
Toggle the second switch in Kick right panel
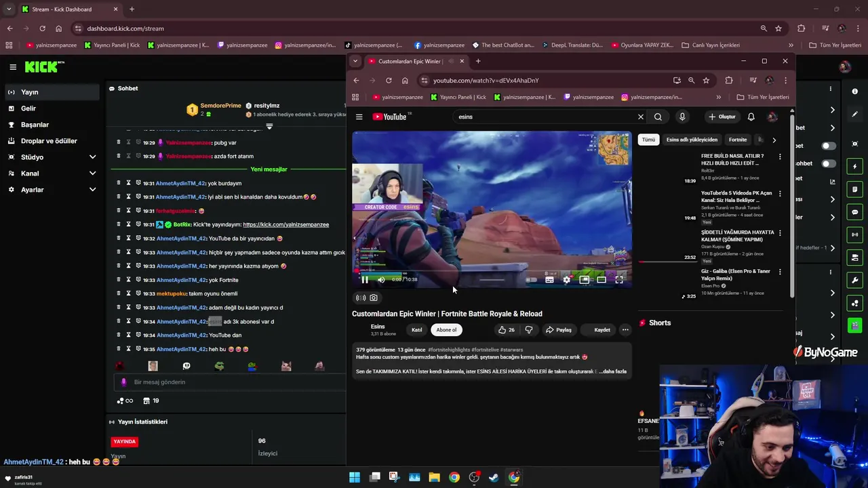829,163
